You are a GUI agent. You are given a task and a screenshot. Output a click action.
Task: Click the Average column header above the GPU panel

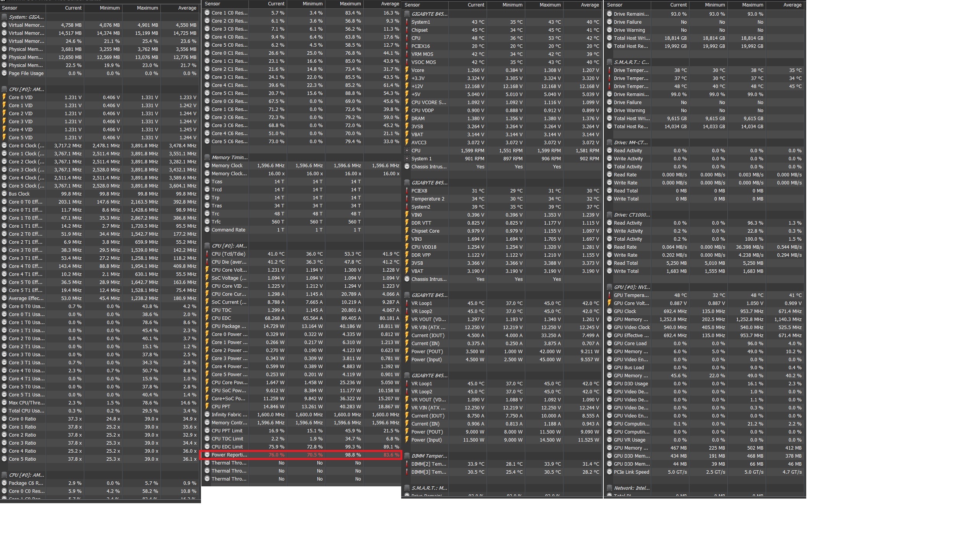792,5
